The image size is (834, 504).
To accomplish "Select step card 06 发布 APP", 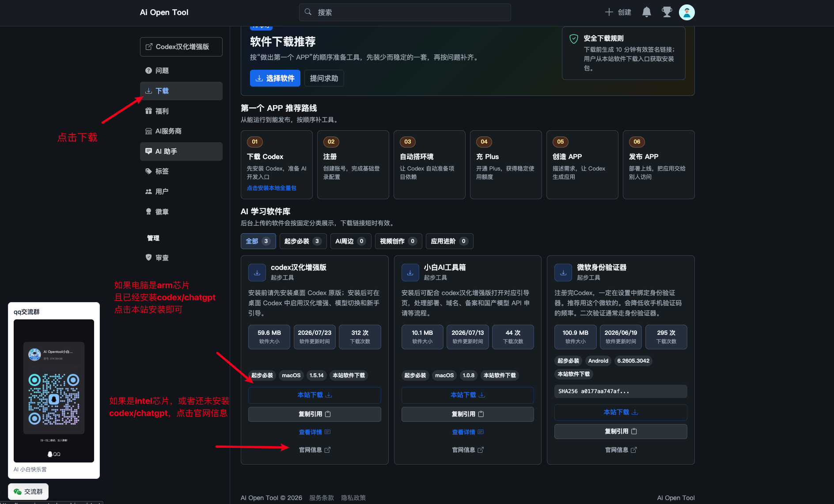I will [x=659, y=165].
